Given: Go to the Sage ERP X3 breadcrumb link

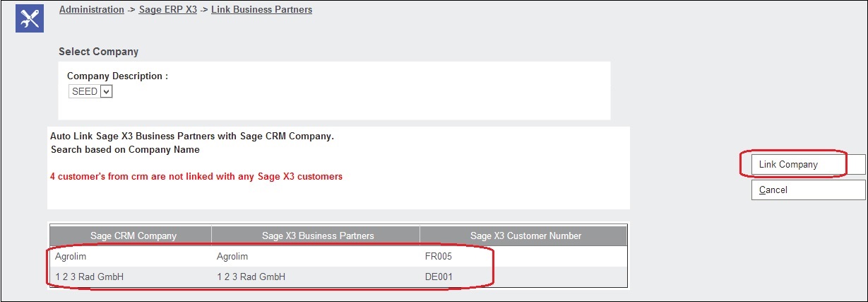Looking at the screenshot, I should 167,10.
